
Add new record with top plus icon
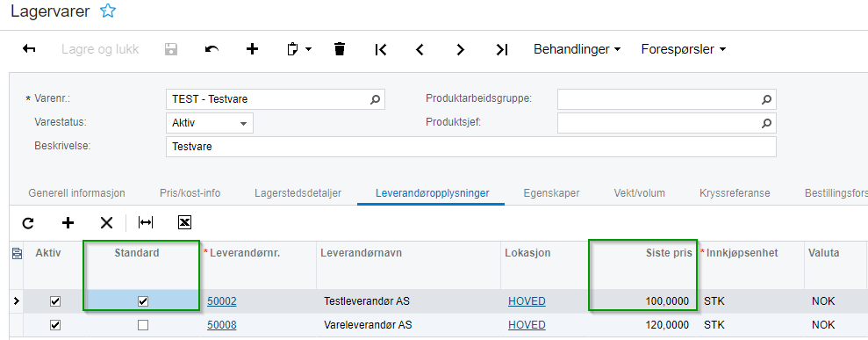[x=252, y=49]
